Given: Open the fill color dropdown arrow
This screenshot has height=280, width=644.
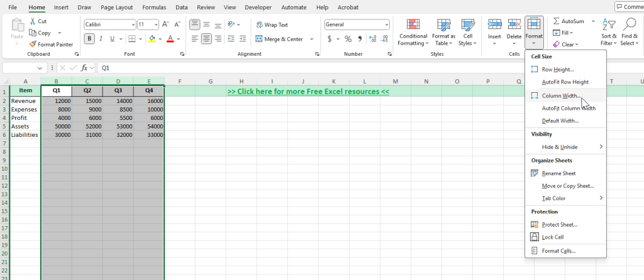Looking at the screenshot, I should coord(160,39).
